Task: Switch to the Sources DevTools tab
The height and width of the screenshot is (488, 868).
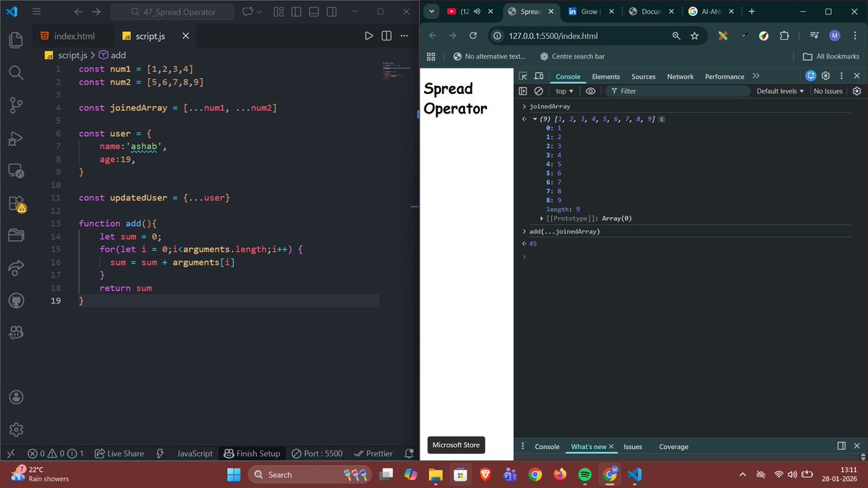Action: 643,77
